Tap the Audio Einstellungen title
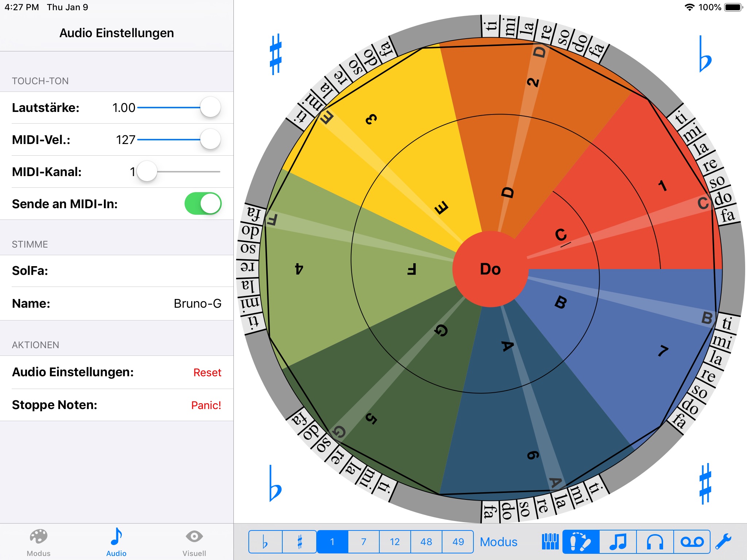The height and width of the screenshot is (560, 747). pyautogui.click(x=117, y=33)
